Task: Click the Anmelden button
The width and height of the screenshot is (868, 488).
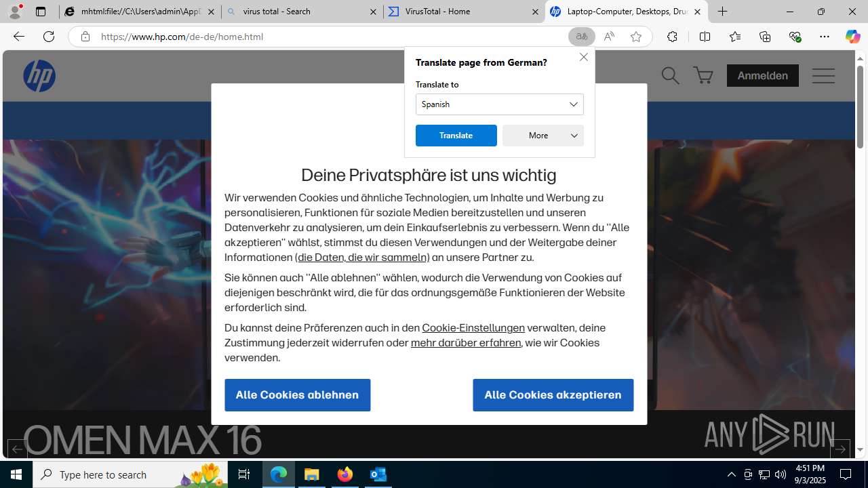Action: click(x=762, y=75)
